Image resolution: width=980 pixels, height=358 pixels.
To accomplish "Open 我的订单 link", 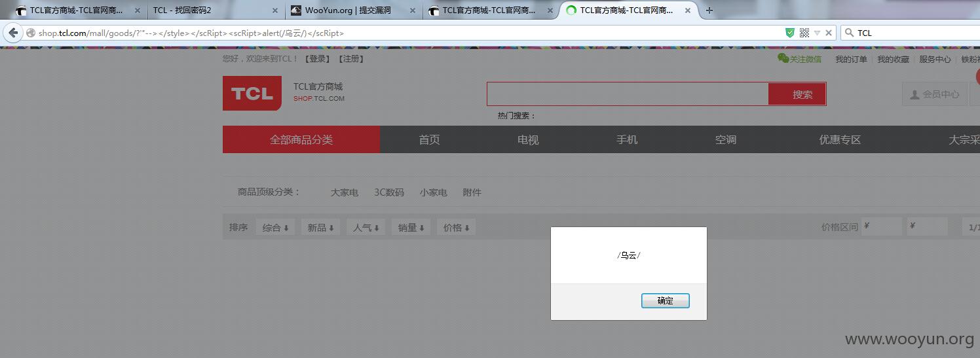I will (x=851, y=60).
